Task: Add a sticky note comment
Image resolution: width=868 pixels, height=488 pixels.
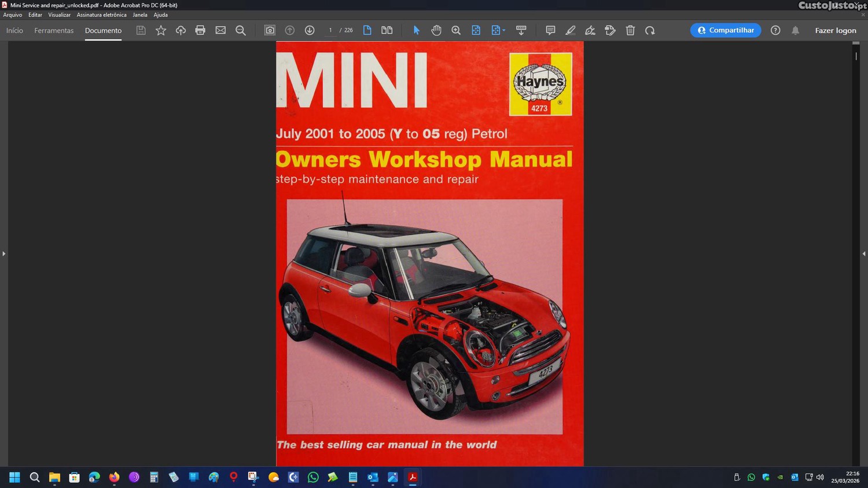Action: [550, 31]
